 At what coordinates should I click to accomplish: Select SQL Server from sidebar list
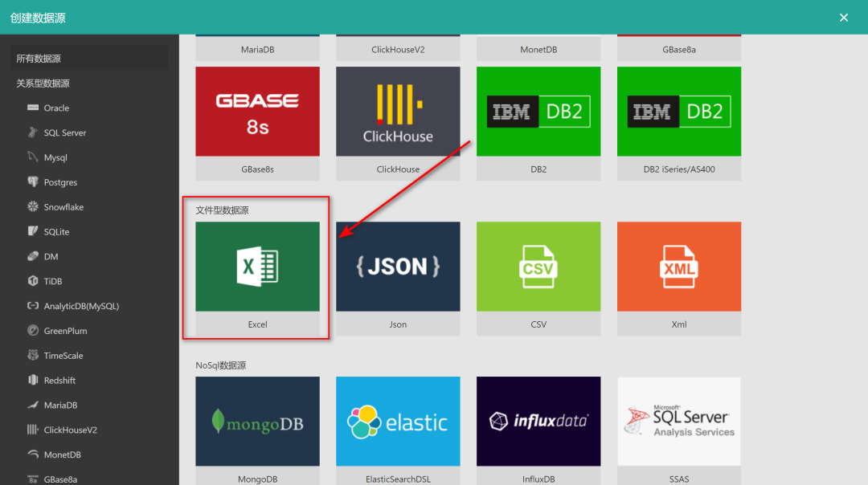click(64, 133)
